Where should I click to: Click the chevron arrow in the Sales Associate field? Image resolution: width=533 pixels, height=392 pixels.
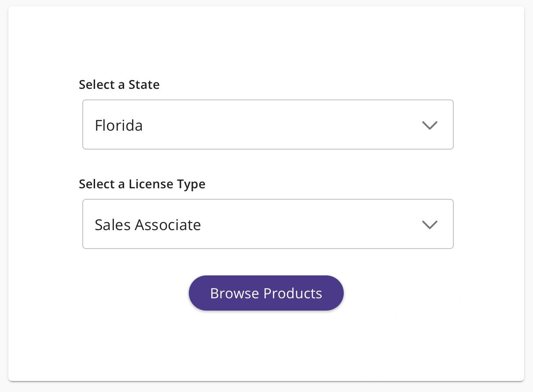tap(430, 225)
